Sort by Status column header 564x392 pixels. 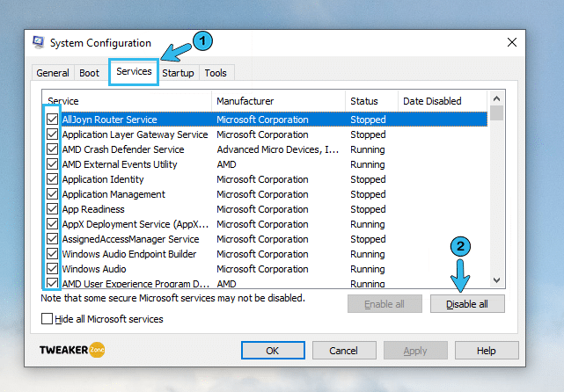tap(371, 101)
